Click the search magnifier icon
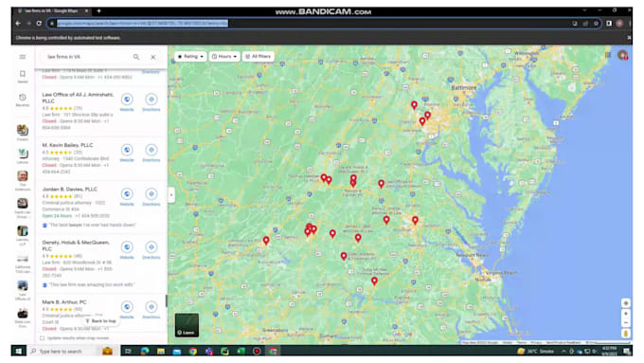Viewport: 644px width, 363px height. coord(136,57)
